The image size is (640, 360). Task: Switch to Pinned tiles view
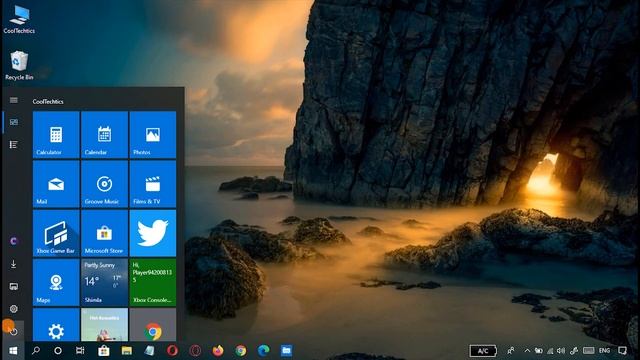pos(13,122)
